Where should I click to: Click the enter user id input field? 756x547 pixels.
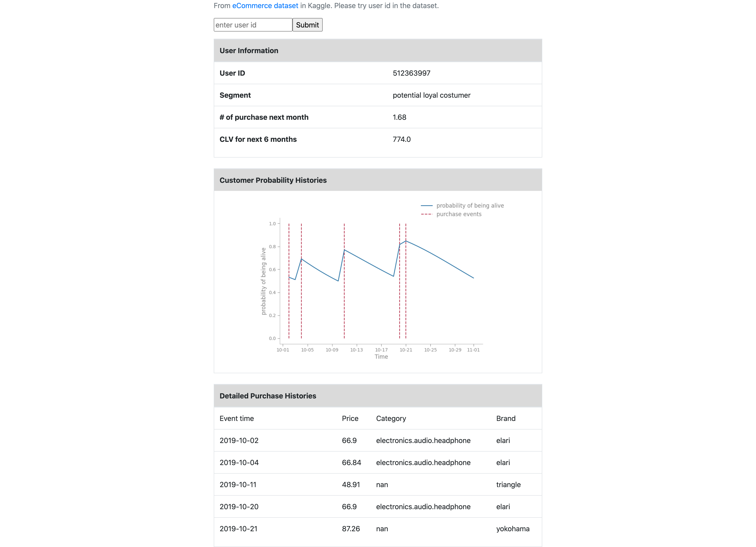(253, 25)
